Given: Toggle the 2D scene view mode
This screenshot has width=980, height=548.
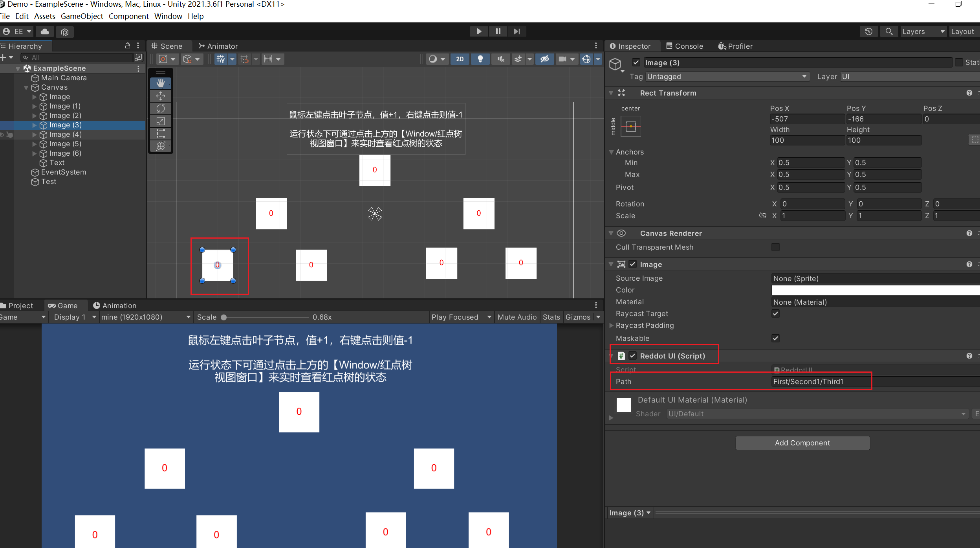Looking at the screenshot, I should pyautogui.click(x=460, y=59).
